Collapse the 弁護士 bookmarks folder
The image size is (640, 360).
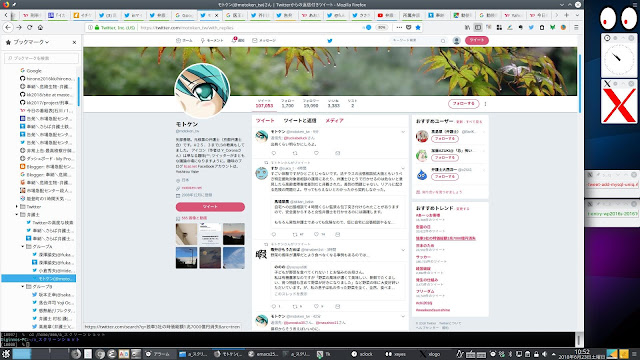point(17,214)
